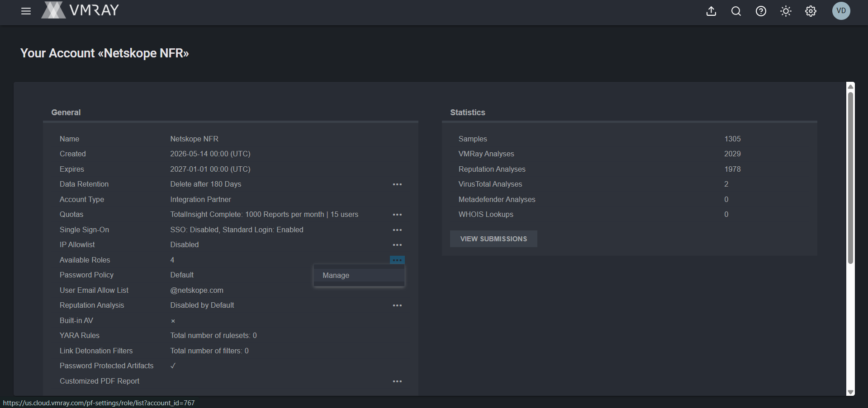This screenshot has width=868, height=408.
Task: Click the Disabled by Default value
Action: (x=202, y=305)
